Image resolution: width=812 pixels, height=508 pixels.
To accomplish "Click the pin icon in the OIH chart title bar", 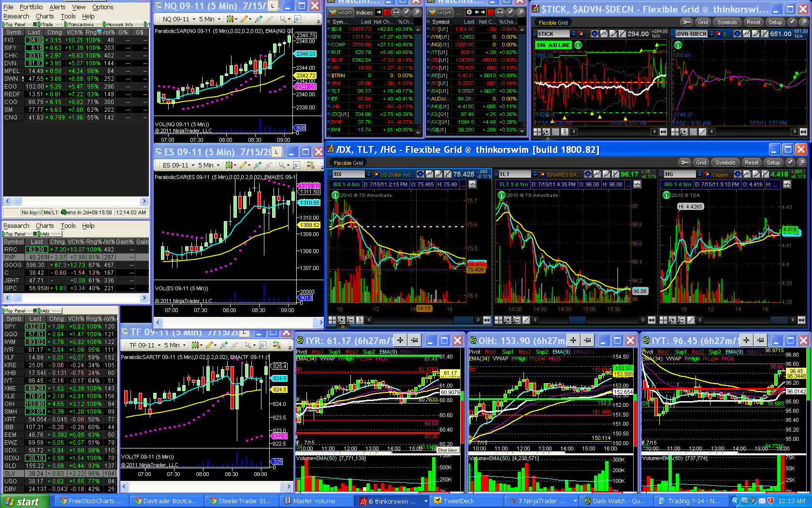I will point(587,340).
